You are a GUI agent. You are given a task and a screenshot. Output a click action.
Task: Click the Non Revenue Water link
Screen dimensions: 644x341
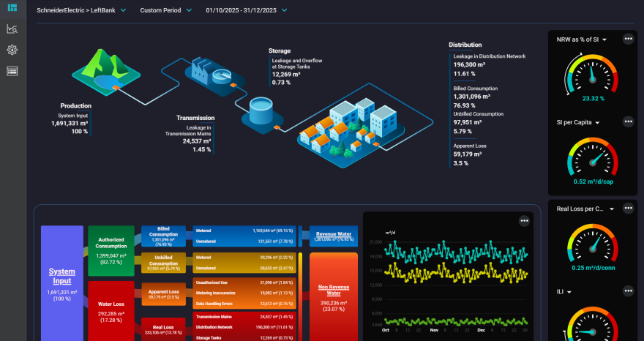(334, 290)
